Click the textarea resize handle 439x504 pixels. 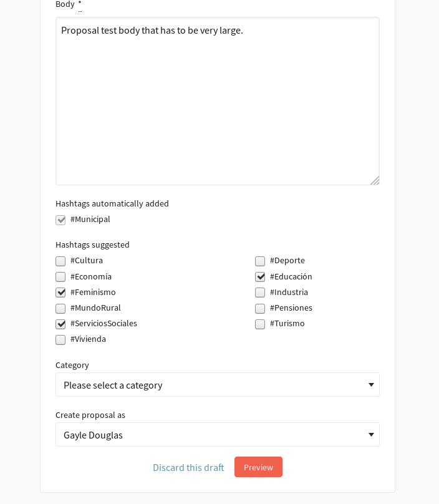point(375,180)
